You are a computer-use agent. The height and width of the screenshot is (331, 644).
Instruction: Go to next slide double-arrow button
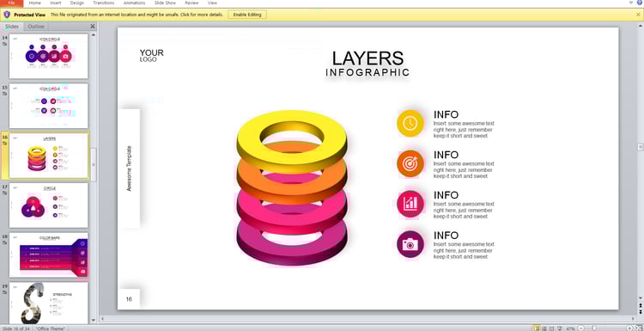tap(641, 312)
